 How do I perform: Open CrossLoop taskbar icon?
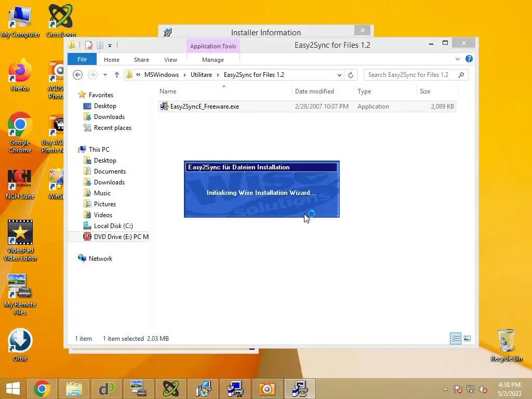coord(170,389)
